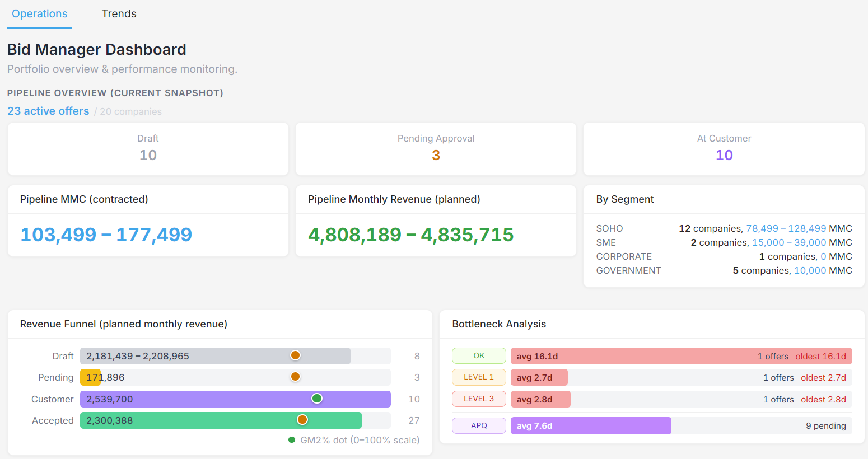The image size is (868, 459).
Task: Open the Trends tab
Action: coord(119,14)
